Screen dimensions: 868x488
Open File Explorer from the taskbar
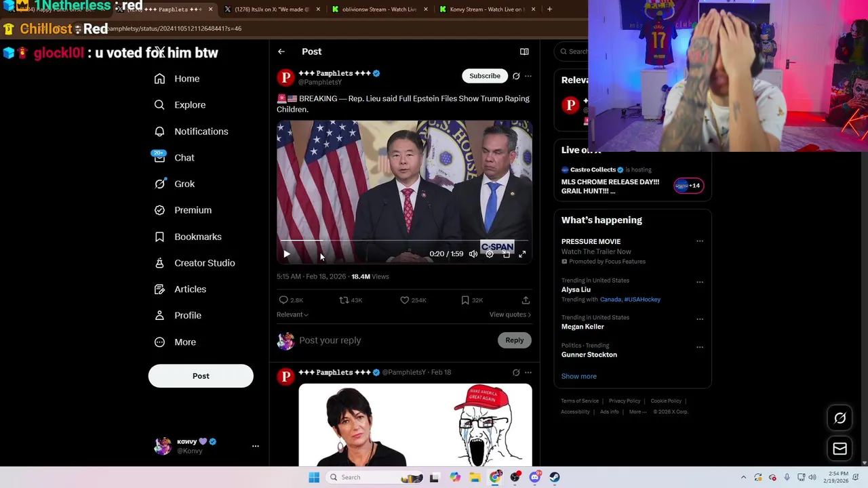point(475,477)
